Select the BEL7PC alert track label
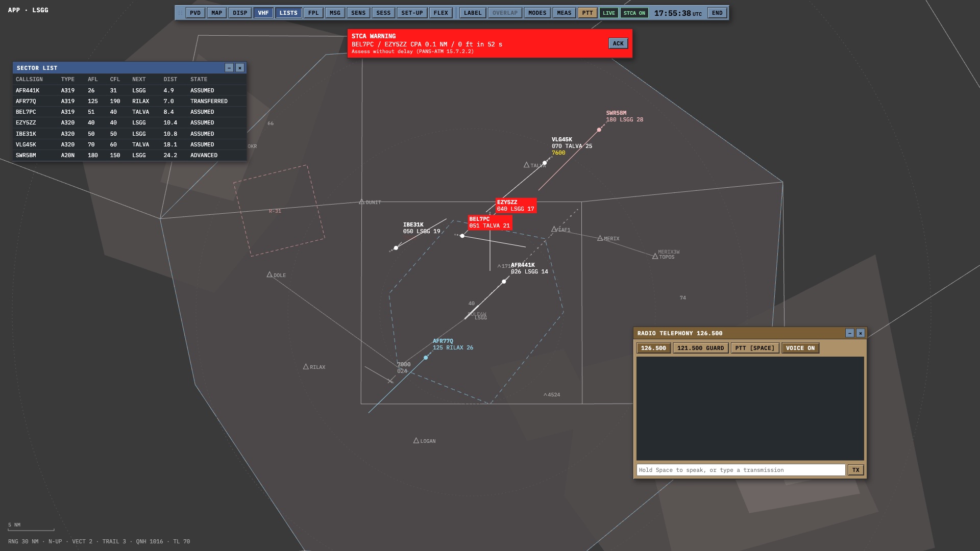Image resolution: width=980 pixels, height=551 pixels. [x=490, y=222]
